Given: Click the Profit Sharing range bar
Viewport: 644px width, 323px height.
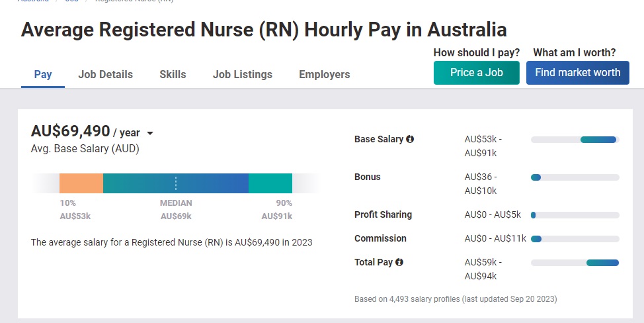Looking at the screenshot, I should [575, 215].
